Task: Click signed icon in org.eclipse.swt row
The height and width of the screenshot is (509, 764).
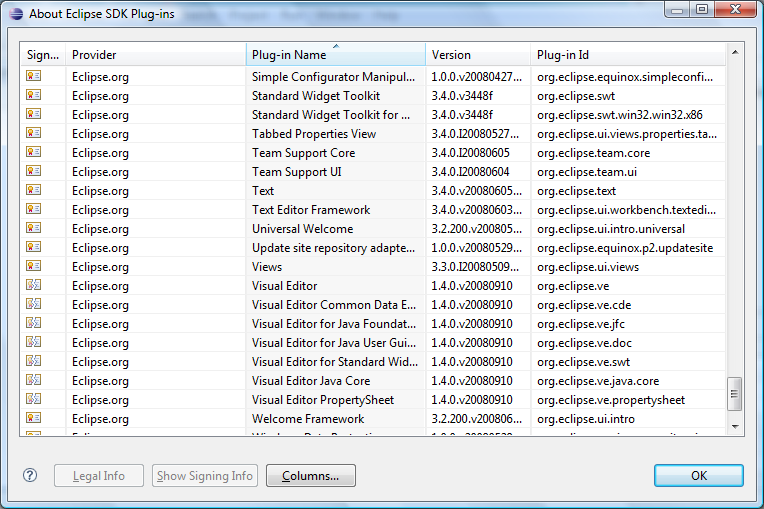Action: (x=34, y=95)
